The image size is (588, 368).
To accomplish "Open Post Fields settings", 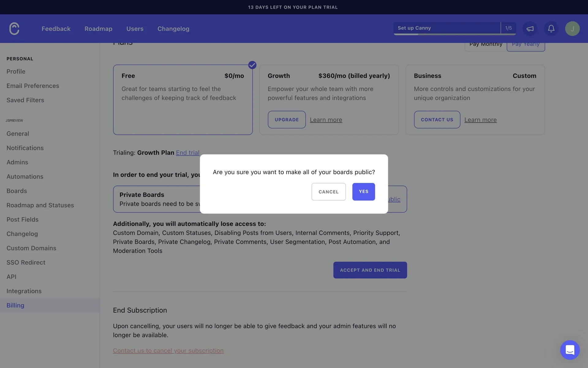I will coord(23,220).
